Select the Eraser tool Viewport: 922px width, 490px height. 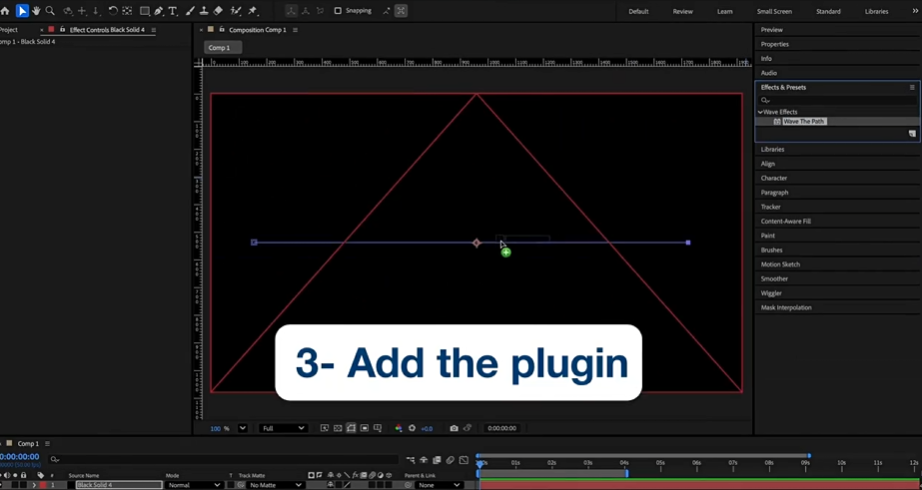(x=219, y=11)
